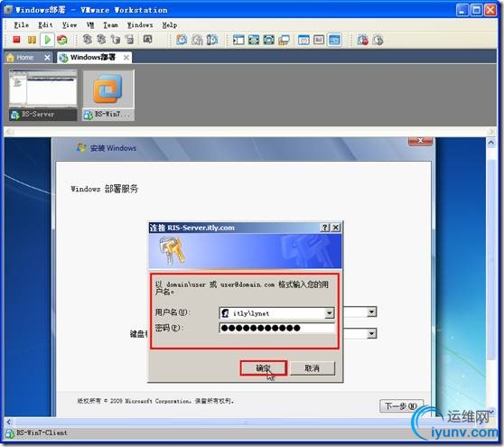Image resolution: width=504 pixels, height=447 pixels.
Task: Close the Home tab with its X
Action: [x=47, y=58]
